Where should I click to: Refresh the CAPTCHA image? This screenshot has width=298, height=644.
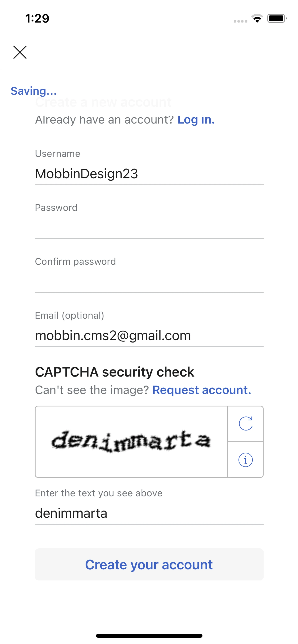point(245,424)
